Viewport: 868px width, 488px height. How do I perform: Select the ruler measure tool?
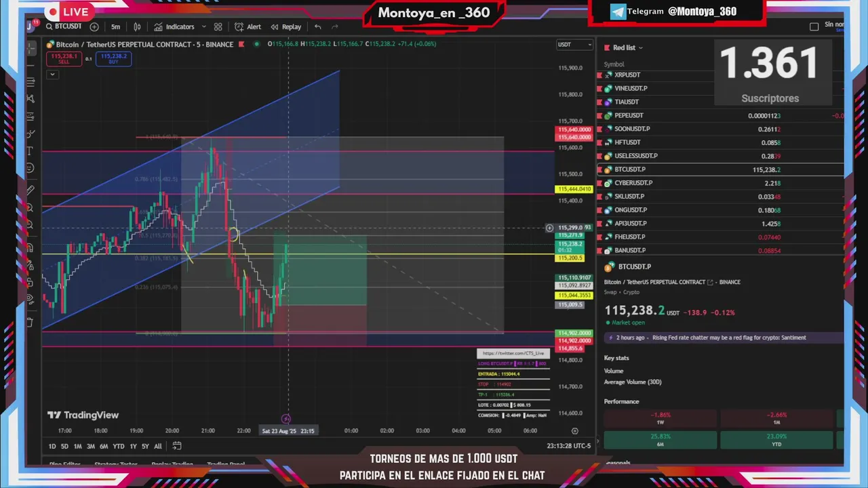point(31,190)
